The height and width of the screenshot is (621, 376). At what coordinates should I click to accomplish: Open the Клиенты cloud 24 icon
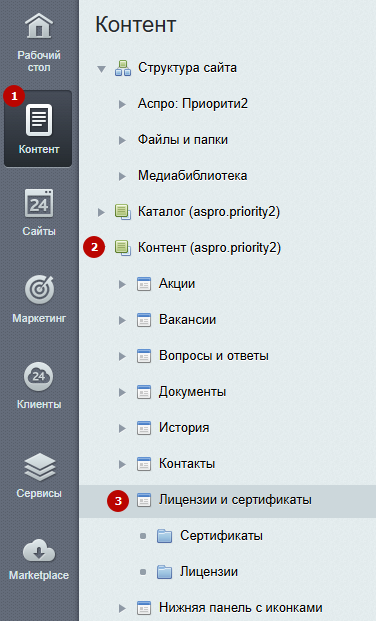coord(39,376)
